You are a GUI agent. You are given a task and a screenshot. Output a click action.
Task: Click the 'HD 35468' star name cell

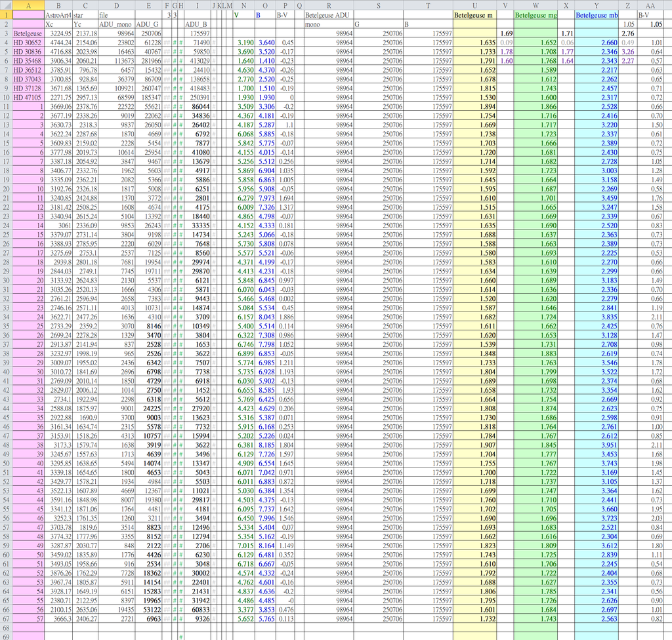tap(28, 61)
